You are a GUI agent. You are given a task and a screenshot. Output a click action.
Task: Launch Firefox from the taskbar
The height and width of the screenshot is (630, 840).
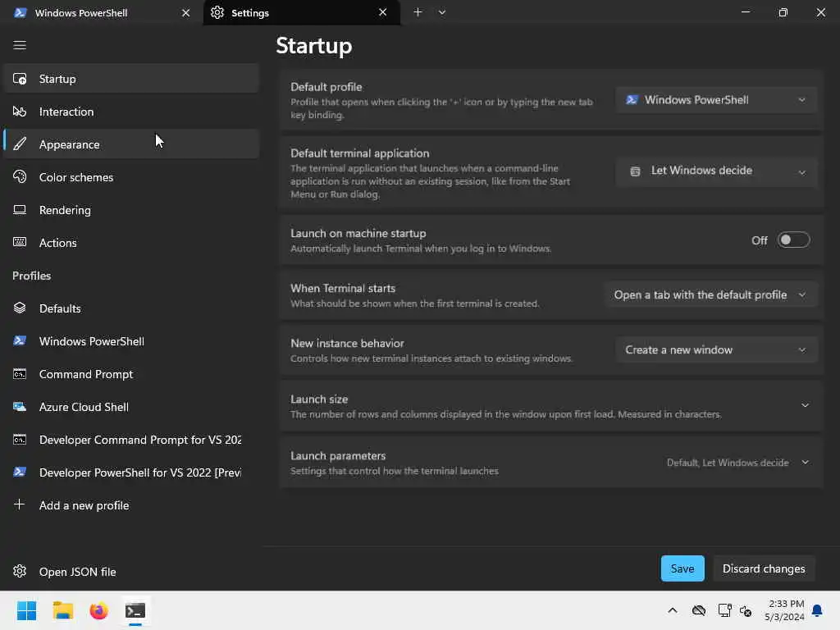click(99, 610)
